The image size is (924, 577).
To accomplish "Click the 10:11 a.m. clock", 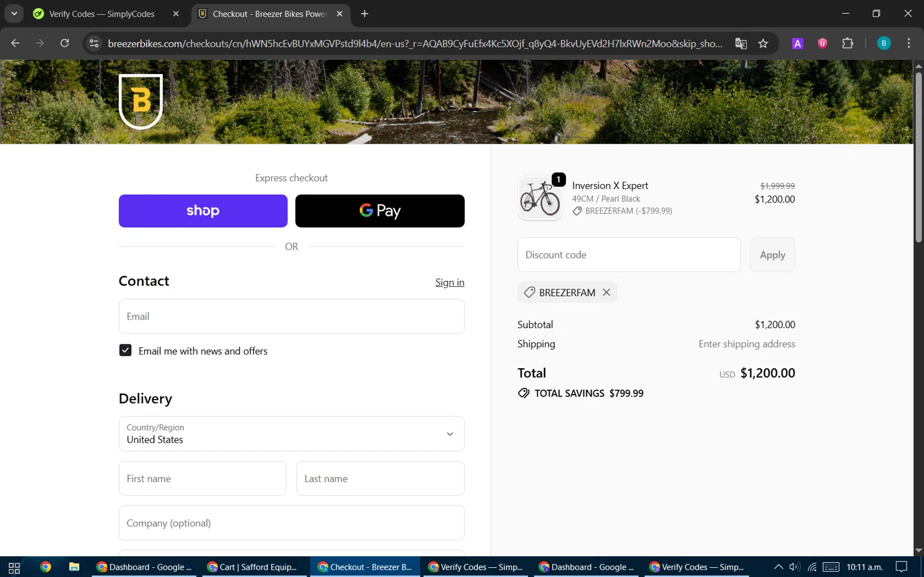I will pyautogui.click(x=865, y=567).
